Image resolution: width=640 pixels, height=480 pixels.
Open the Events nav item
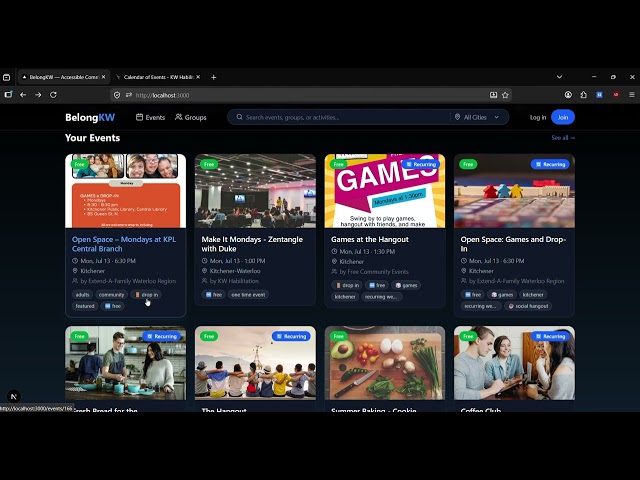coord(151,117)
